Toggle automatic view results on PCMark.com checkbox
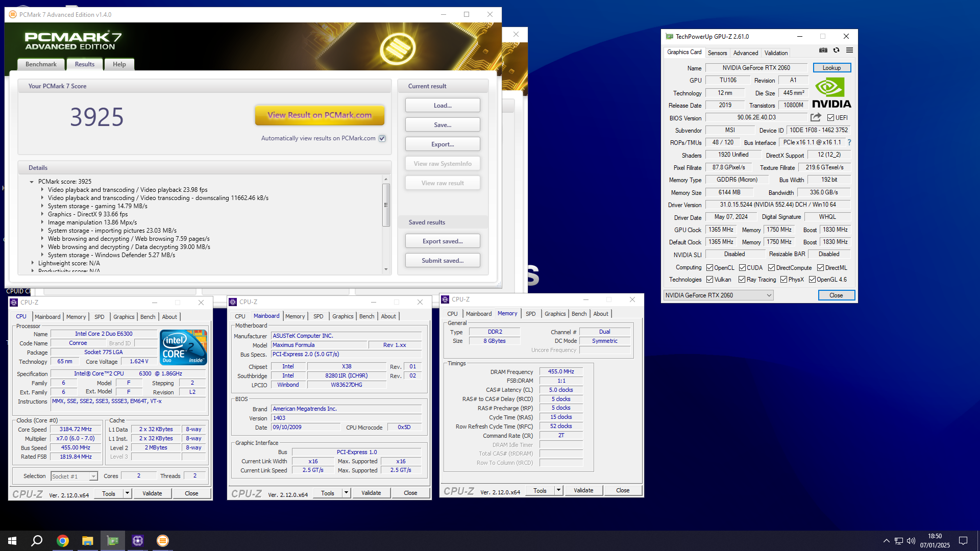 click(382, 138)
